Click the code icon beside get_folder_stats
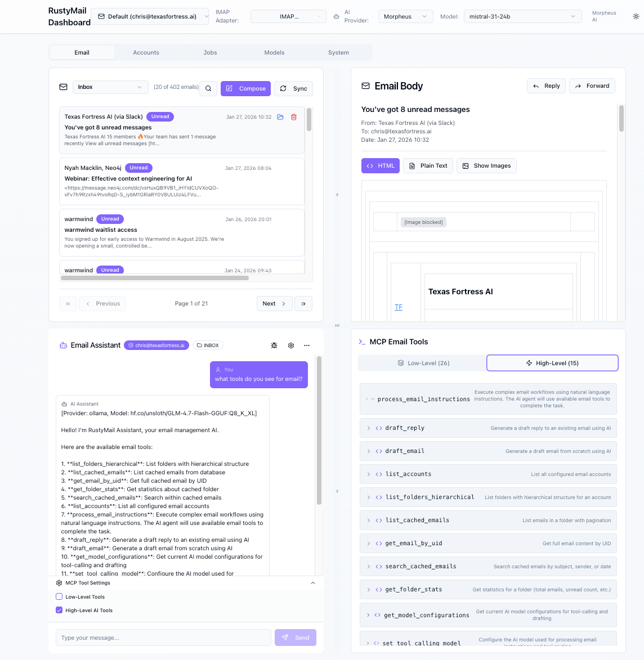Screen dimensions: 644x660 379,590
